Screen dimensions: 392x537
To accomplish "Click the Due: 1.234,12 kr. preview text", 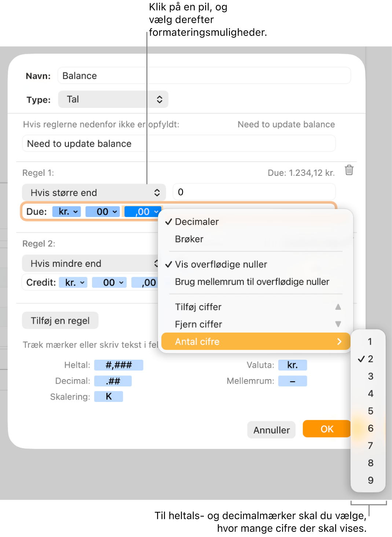I will click(x=301, y=173).
